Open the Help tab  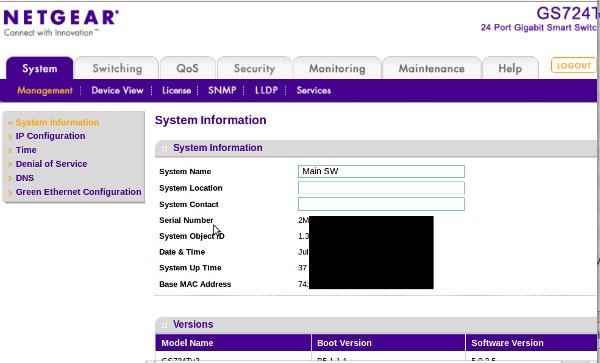510,68
